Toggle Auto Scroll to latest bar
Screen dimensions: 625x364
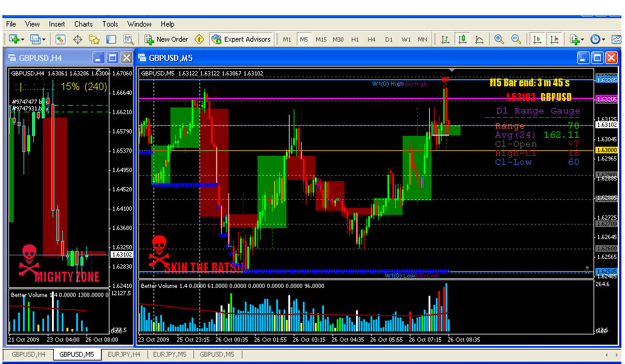[x=537, y=39]
